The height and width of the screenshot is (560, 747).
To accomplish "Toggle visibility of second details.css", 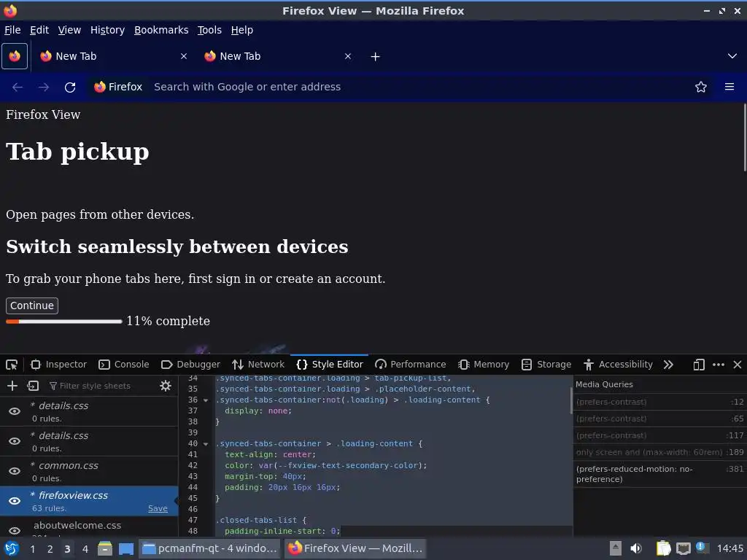I will (15, 441).
